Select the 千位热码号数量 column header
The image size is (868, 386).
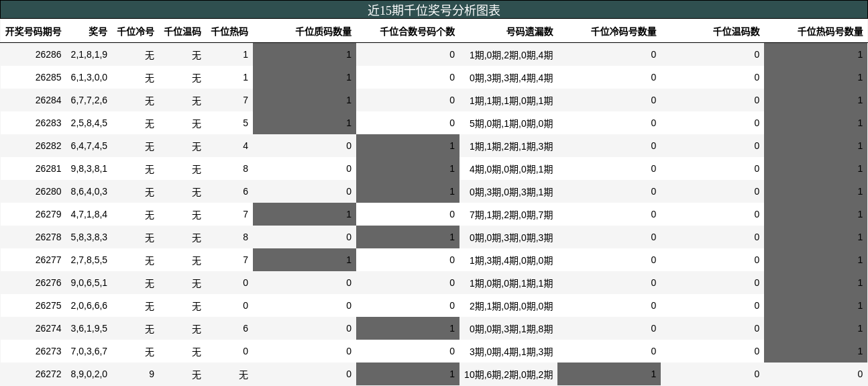tap(830, 32)
